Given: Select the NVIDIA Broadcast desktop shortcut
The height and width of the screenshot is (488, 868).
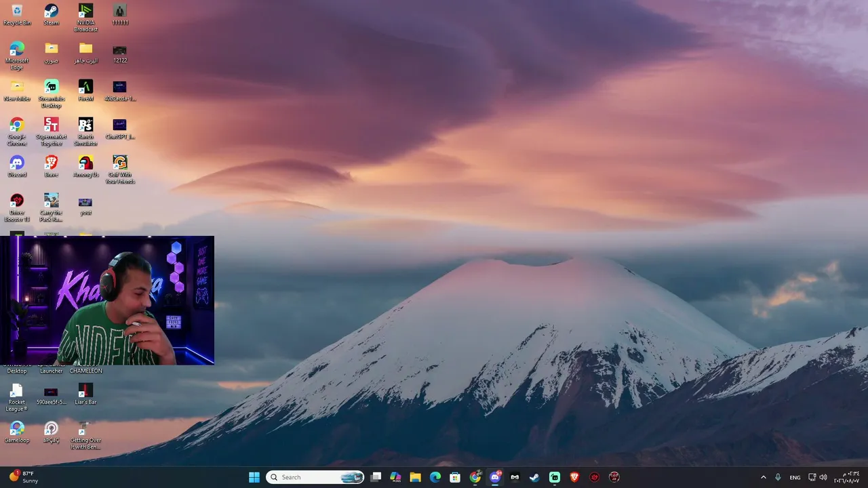Looking at the screenshot, I should (85, 18).
